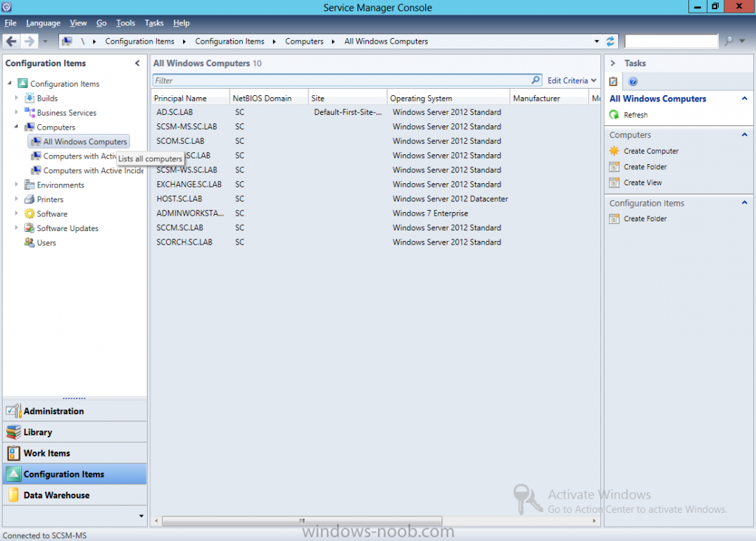Click the green Refresh icon
756x541 pixels.
pos(615,115)
